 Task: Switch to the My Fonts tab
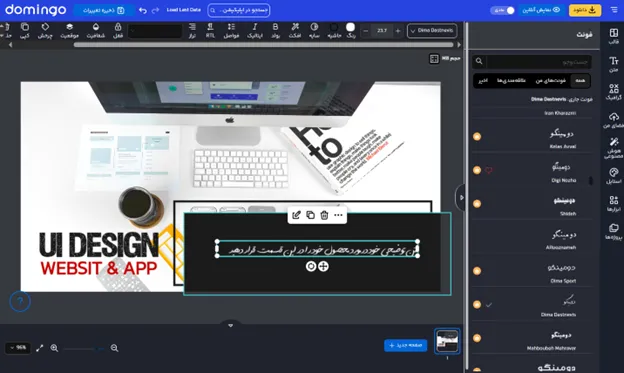click(550, 81)
